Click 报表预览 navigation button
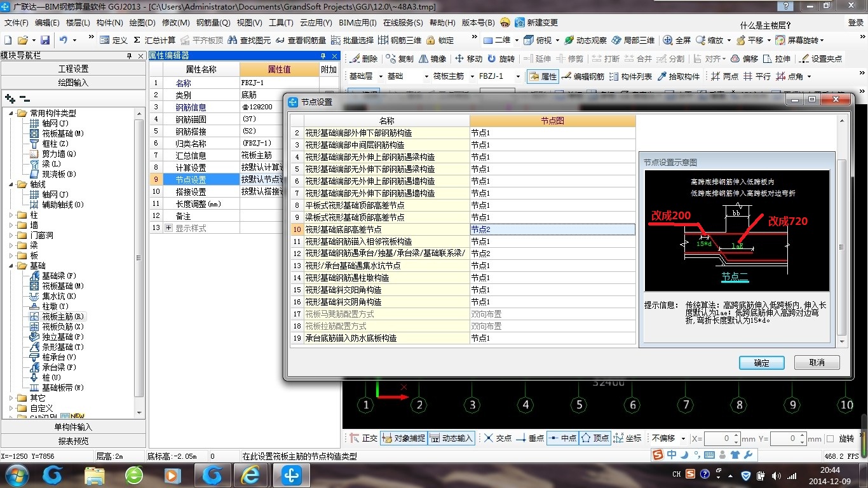This screenshot has height=488, width=868. pyautogui.click(x=73, y=440)
